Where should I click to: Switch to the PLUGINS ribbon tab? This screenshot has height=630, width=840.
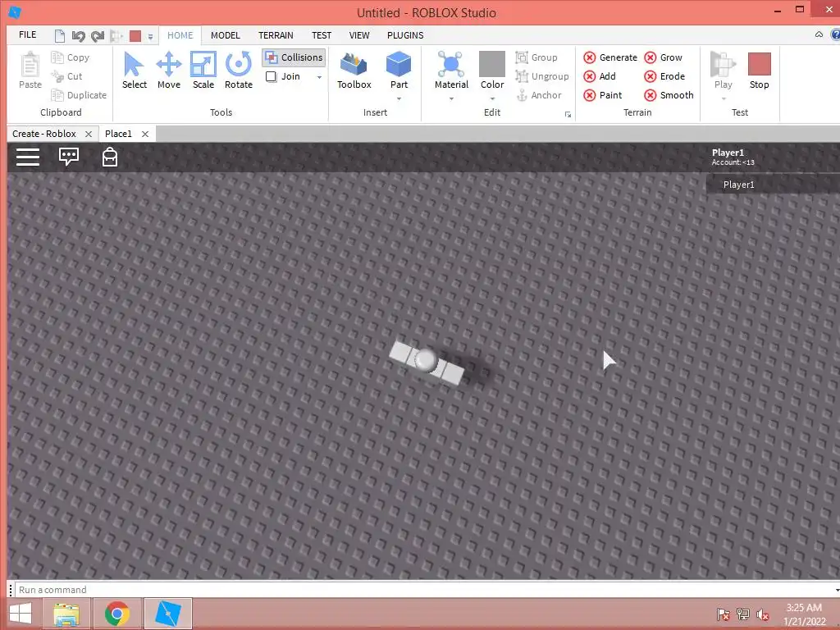tap(405, 35)
